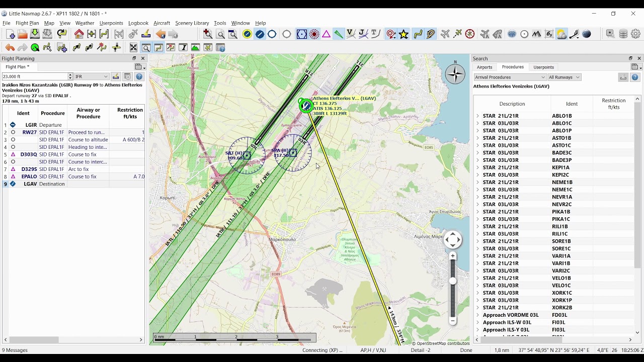Open the information window icon
Image resolution: width=644 pixels, height=362 pixels.
point(183,48)
